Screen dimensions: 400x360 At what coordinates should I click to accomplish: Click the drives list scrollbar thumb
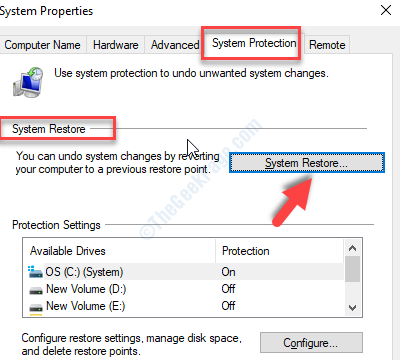click(352, 269)
